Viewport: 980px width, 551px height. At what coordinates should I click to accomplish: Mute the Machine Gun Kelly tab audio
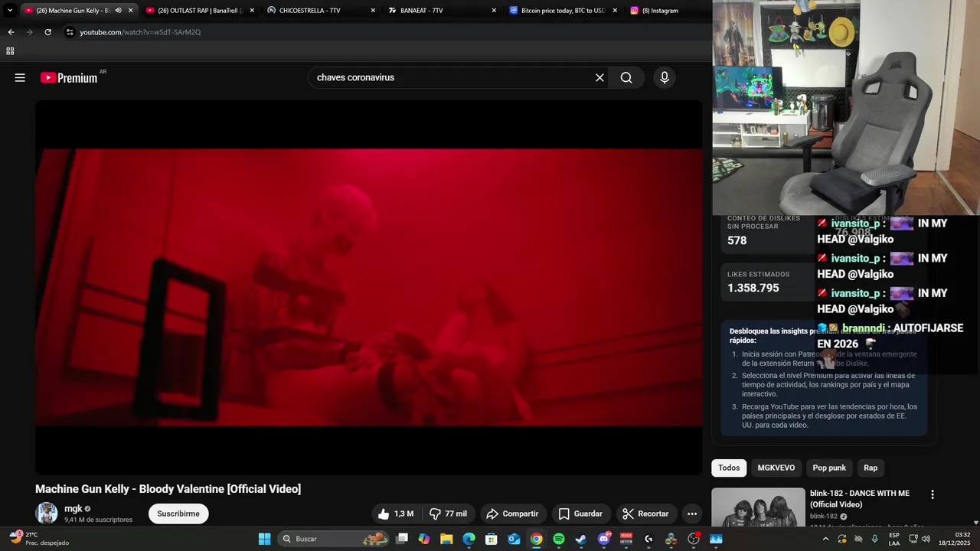[x=118, y=11]
